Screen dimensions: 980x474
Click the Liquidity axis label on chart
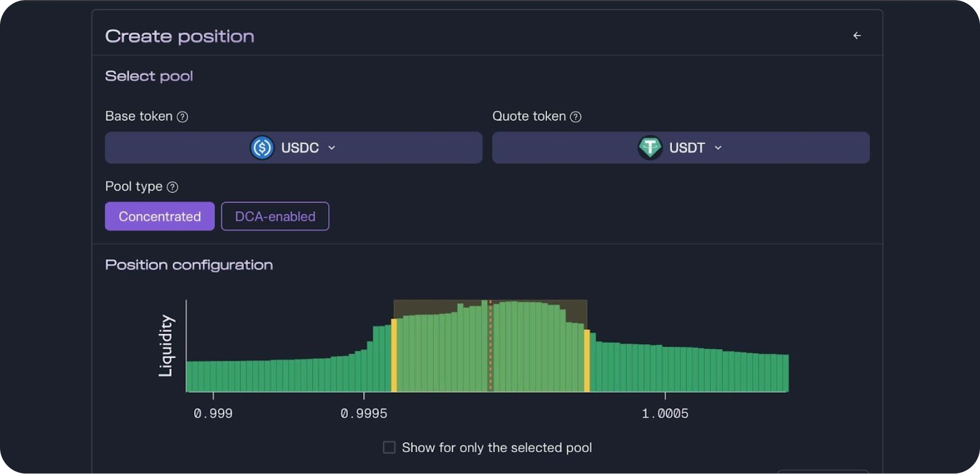point(166,346)
